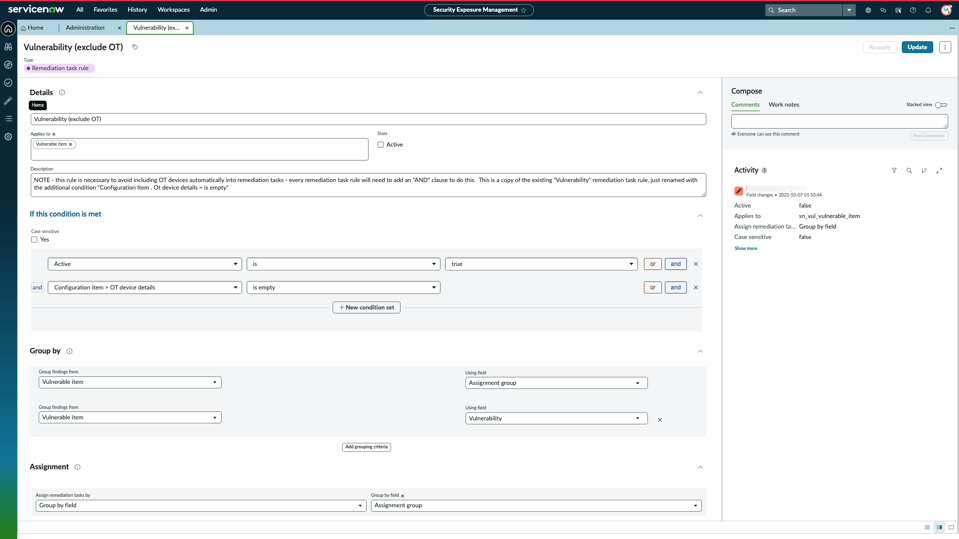
Task: Click into the Comments text box
Action: [840, 121]
